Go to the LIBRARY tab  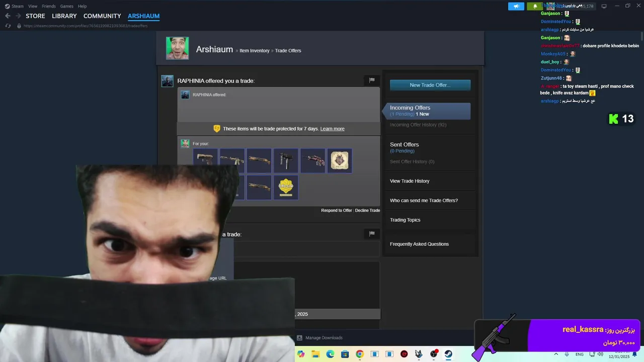pyautogui.click(x=64, y=16)
